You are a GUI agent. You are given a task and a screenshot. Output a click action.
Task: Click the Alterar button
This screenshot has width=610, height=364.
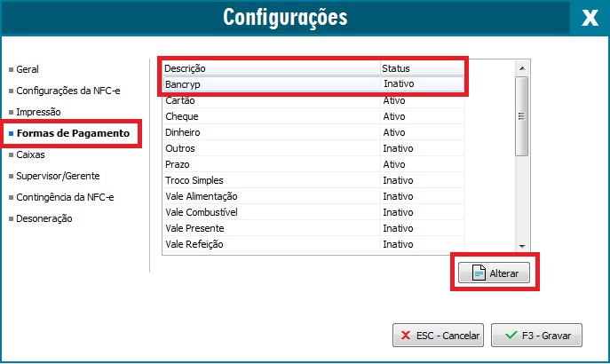495,273
